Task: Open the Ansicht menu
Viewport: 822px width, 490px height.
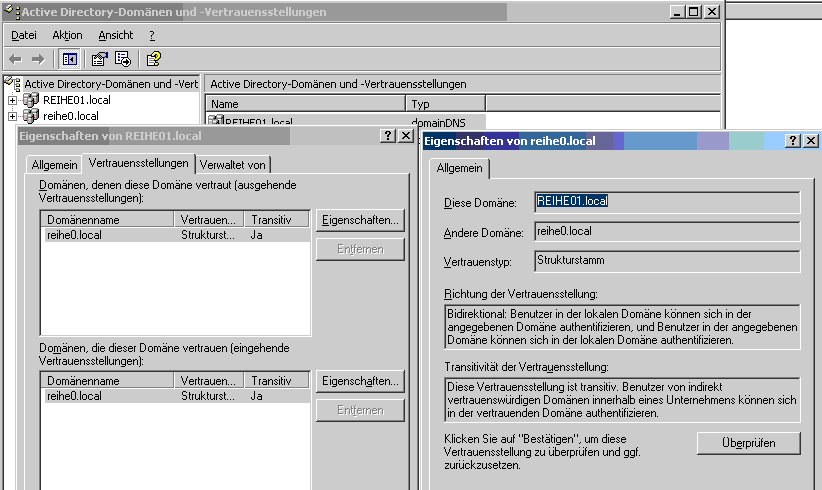Action: pos(116,35)
